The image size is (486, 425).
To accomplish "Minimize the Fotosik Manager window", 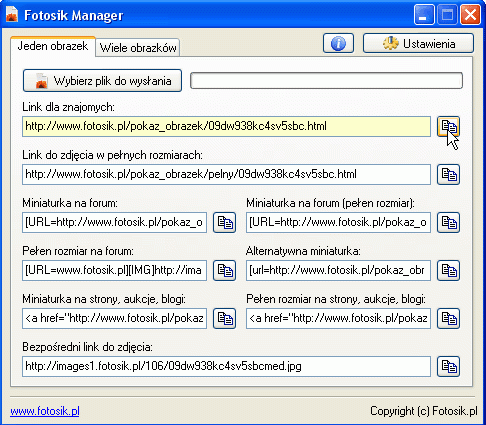I will coord(424,15).
